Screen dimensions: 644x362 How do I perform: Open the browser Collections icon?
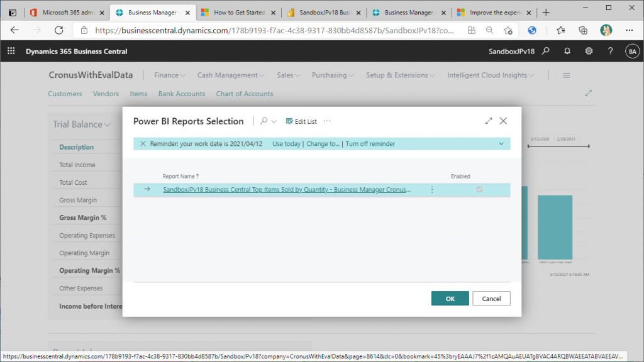583,30
